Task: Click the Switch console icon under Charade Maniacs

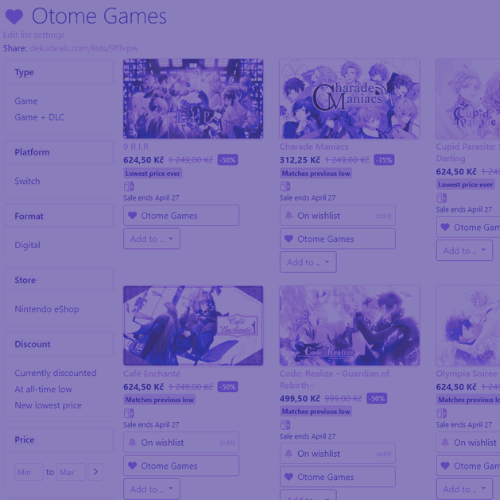Action: (x=285, y=186)
